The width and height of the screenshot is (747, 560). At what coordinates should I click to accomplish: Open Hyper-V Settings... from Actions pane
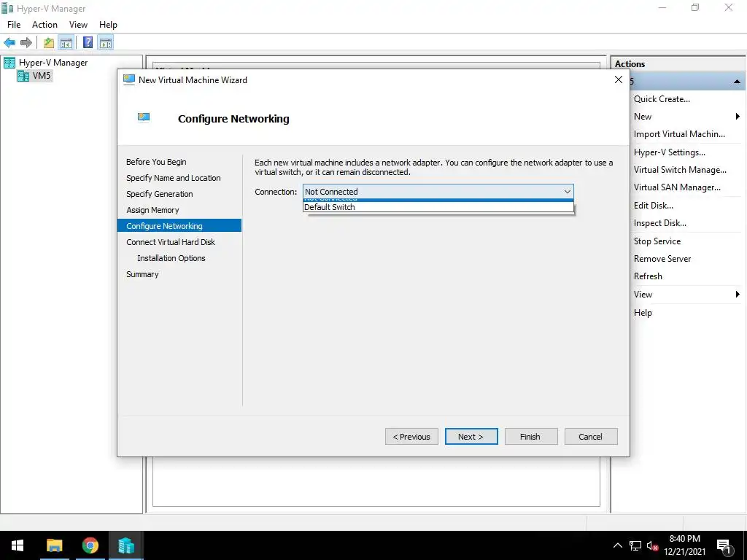(x=670, y=152)
